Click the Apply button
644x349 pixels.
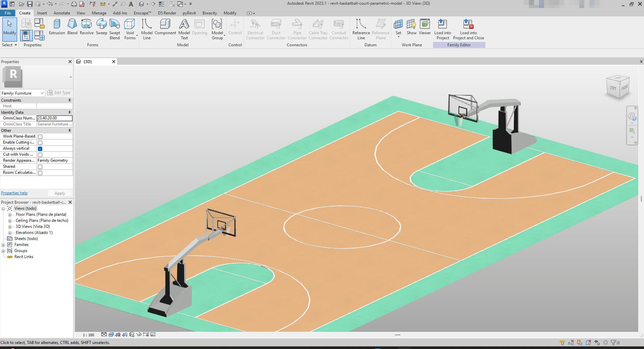[x=60, y=193]
